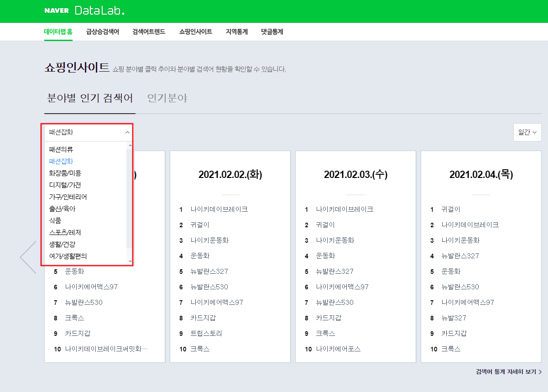Click the long 나이키데이브레이크써밋화 keyword in first card
548x392 pixels.
106,349
